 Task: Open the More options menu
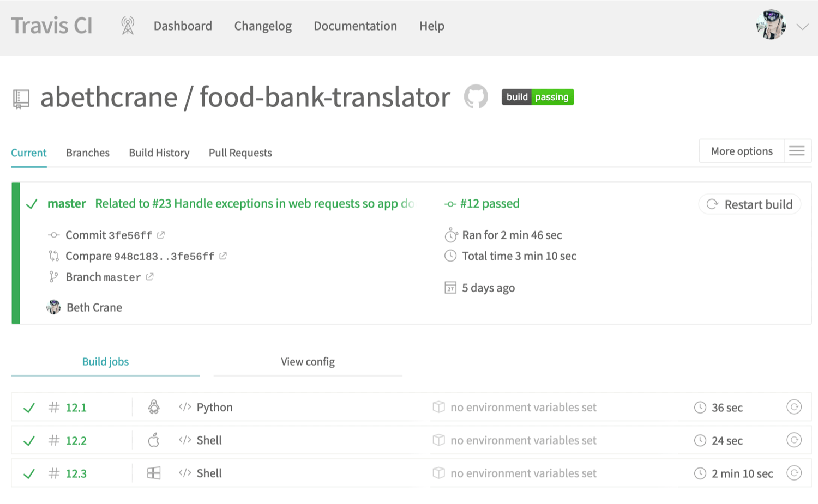pos(742,151)
